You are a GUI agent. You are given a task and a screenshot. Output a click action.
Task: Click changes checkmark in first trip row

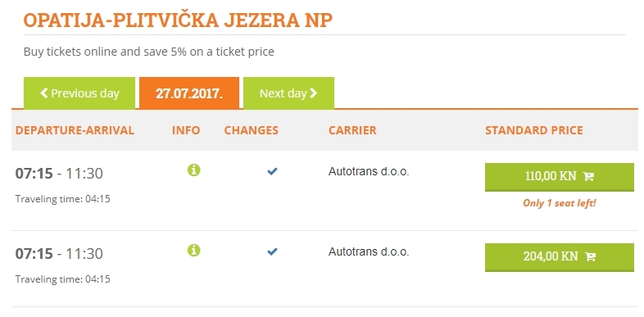272,172
